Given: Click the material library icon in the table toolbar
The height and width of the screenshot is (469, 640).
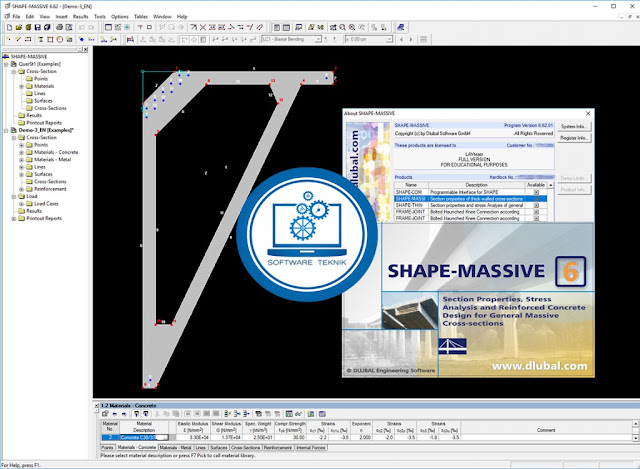Looking at the screenshot, I should click(x=322, y=414).
